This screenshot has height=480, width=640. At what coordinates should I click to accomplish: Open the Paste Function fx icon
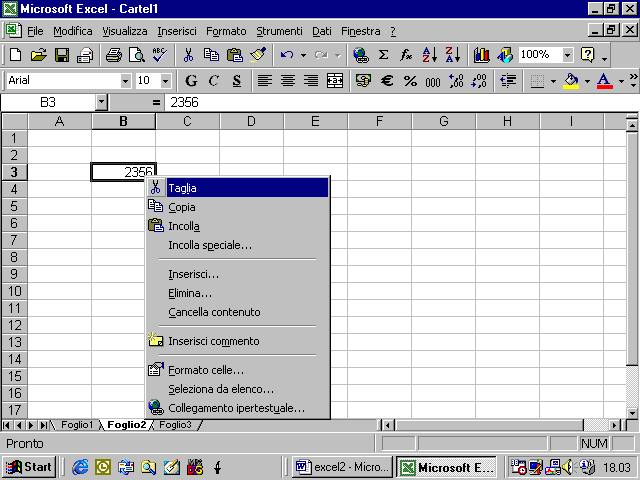406,54
